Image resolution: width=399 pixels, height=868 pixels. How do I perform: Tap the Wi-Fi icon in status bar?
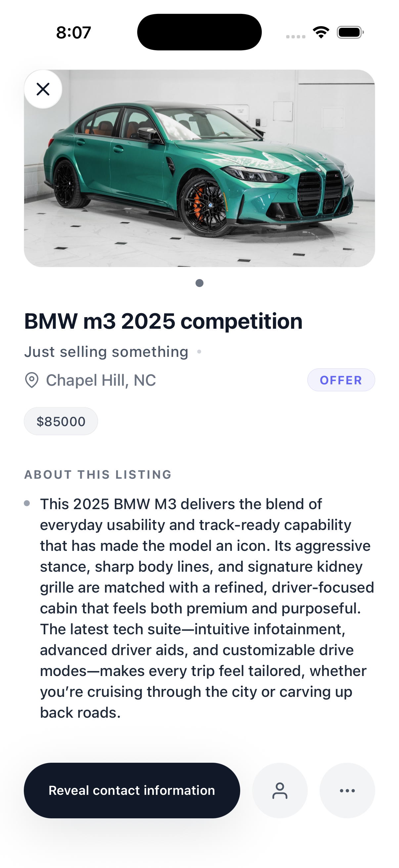pyautogui.click(x=321, y=32)
